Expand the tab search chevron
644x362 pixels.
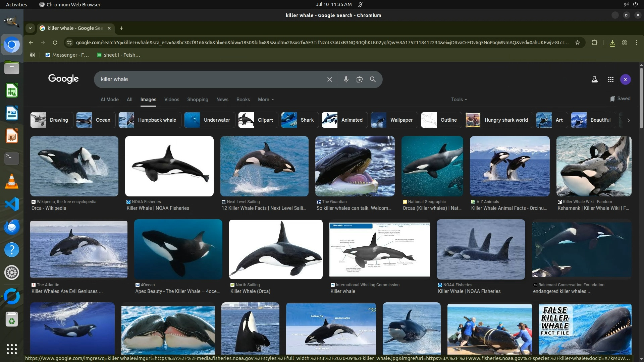point(30,28)
